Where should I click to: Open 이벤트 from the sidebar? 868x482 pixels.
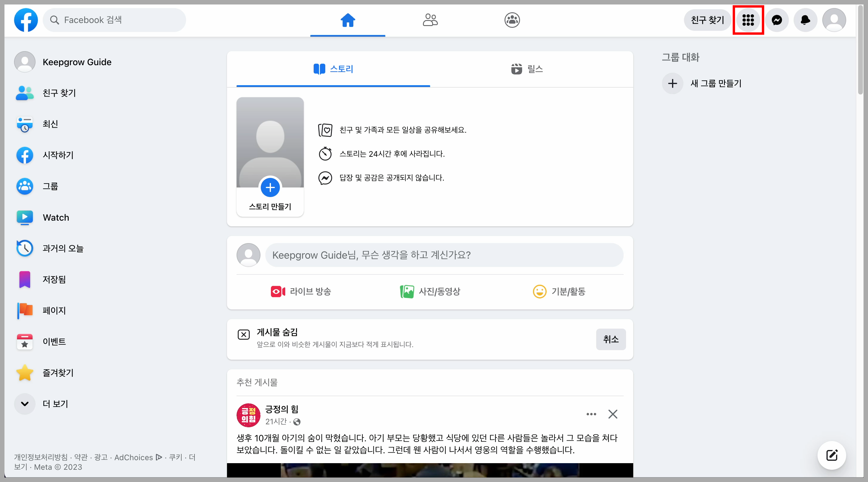(x=54, y=341)
